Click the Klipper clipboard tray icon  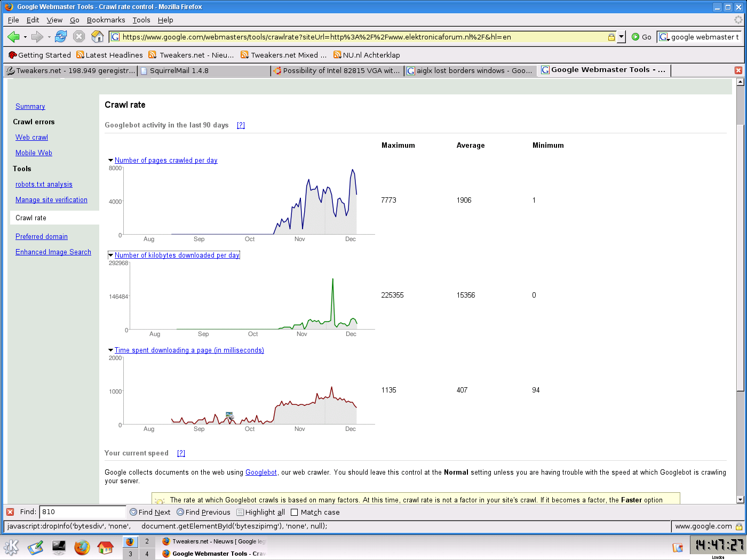678,548
